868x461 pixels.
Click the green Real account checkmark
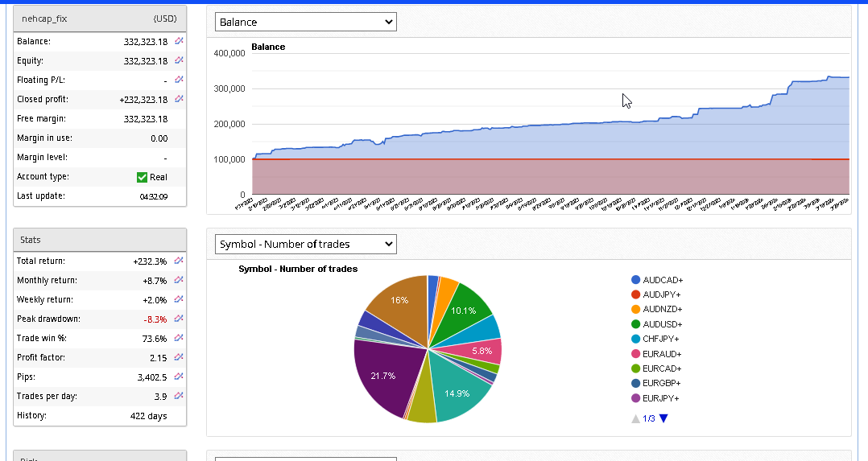[143, 177]
